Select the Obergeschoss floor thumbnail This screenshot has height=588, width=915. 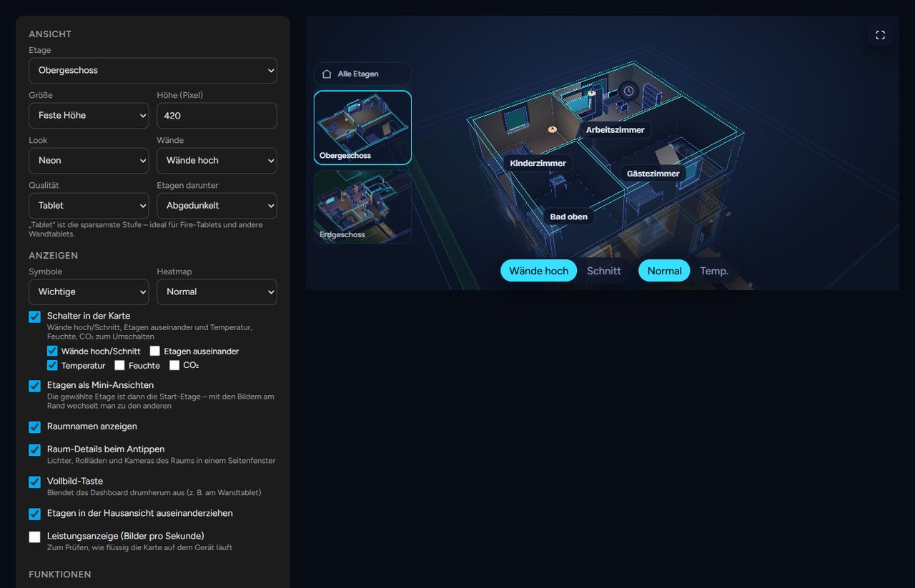pyautogui.click(x=362, y=127)
